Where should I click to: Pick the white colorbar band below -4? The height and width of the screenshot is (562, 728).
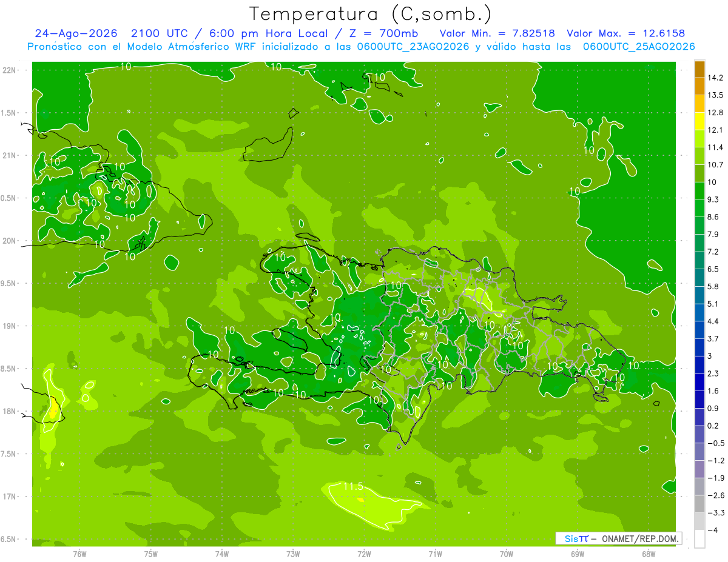point(699,538)
